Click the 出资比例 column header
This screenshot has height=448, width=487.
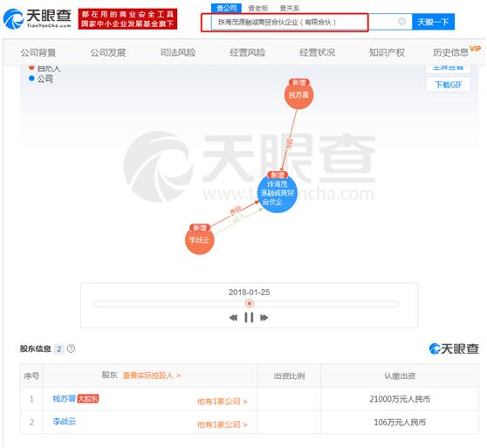(x=289, y=376)
